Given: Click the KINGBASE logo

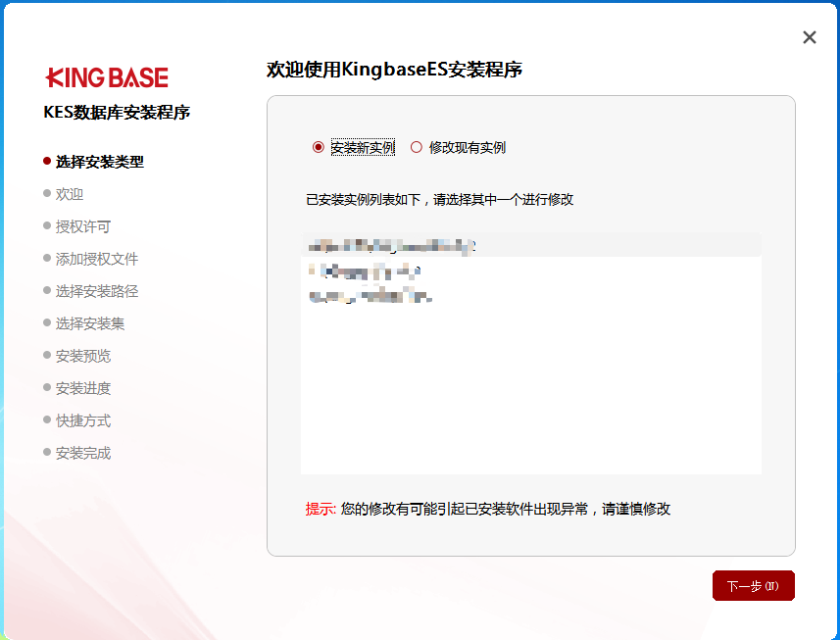Looking at the screenshot, I should [107, 77].
